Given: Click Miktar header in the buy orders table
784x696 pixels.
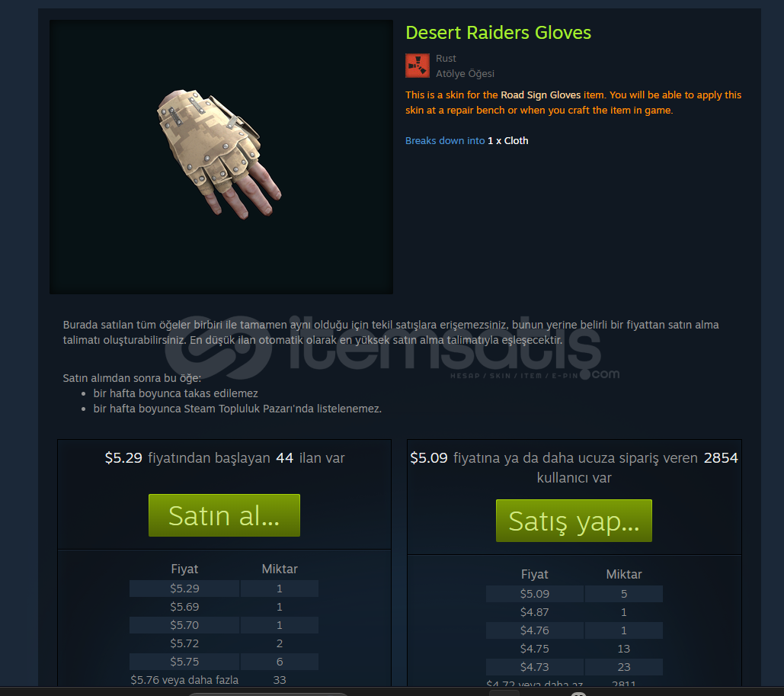Looking at the screenshot, I should coord(623,575).
